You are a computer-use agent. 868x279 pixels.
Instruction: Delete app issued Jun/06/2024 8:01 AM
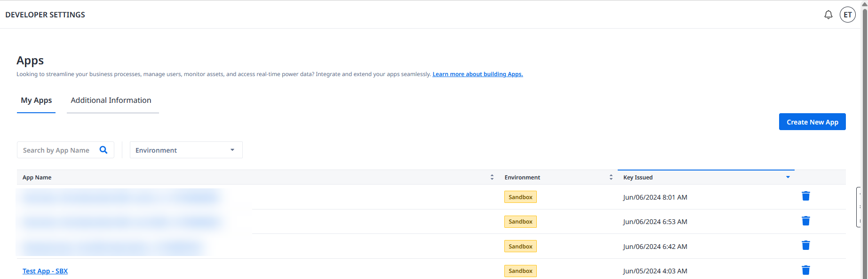pyautogui.click(x=805, y=196)
